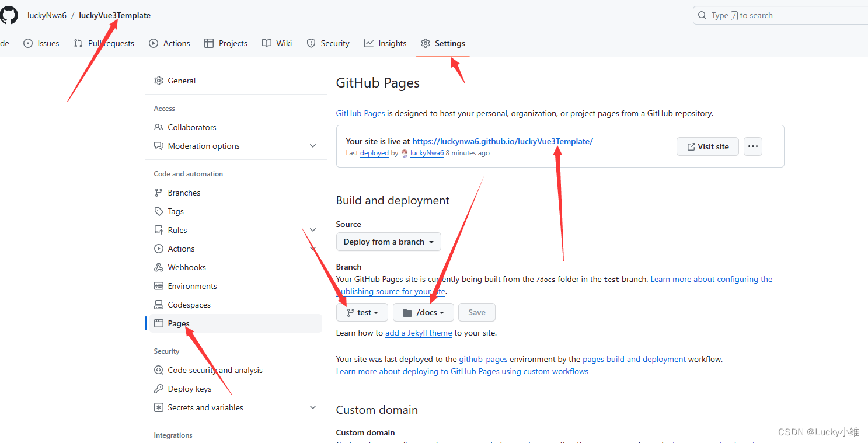Click the Rules sidebar icon
The height and width of the screenshot is (443, 868).
point(159,230)
